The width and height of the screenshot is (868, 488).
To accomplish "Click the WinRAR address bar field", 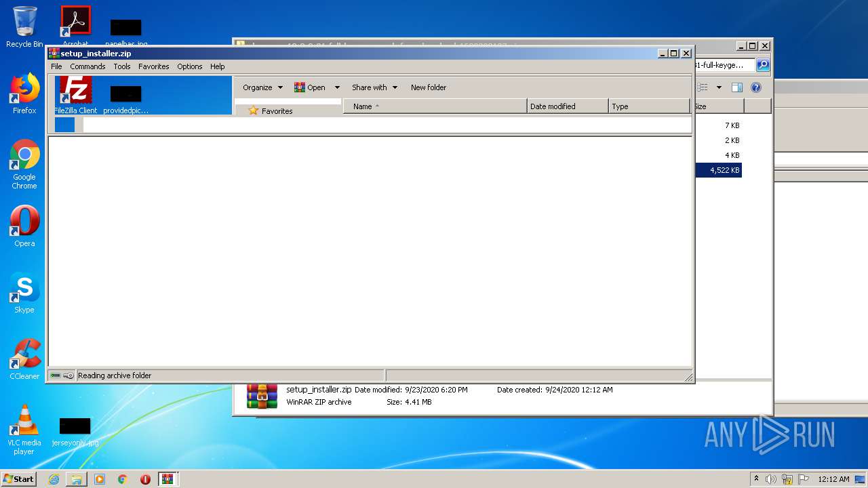I will pos(387,125).
